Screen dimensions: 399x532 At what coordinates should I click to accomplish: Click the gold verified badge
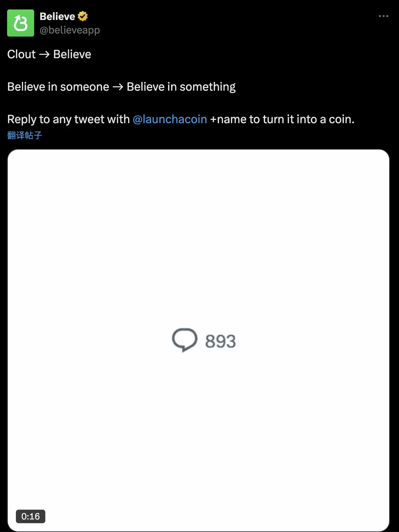point(83,16)
